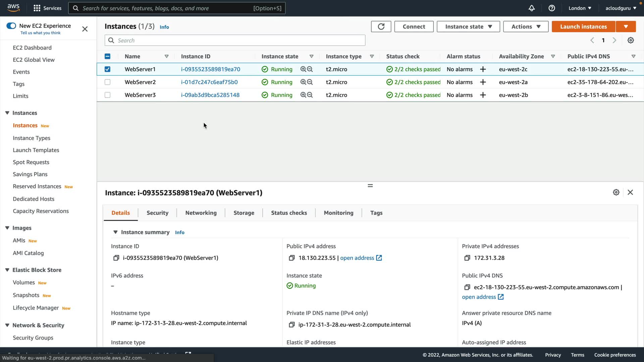Copy the public IPv4 address 18.130.223.55
Viewport: 644px width, 362px height.
point(291,258)
